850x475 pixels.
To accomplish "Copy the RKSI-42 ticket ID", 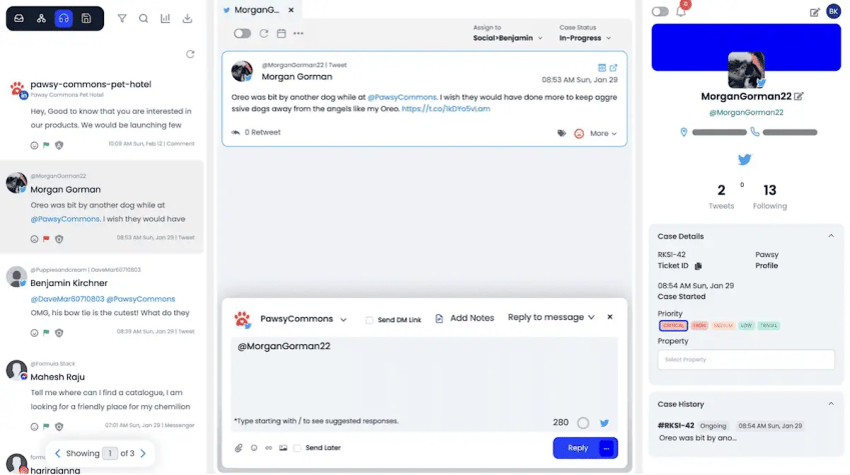I will (x=698, y=266).
